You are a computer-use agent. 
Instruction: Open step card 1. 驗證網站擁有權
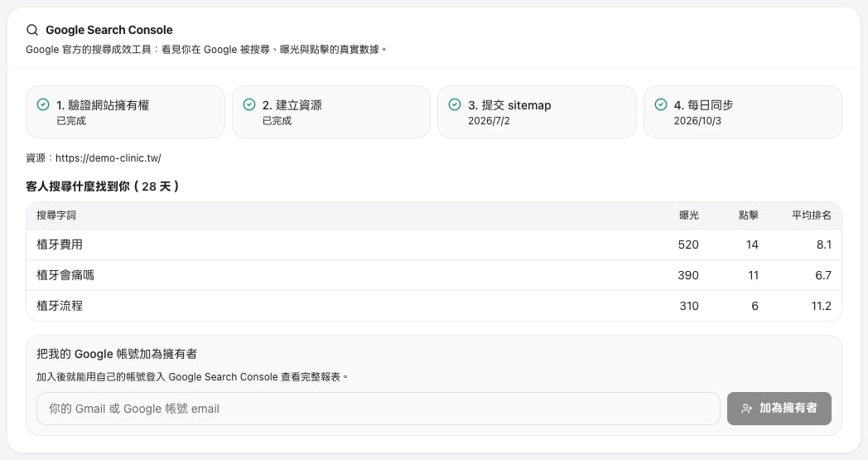tap(125, 111)
